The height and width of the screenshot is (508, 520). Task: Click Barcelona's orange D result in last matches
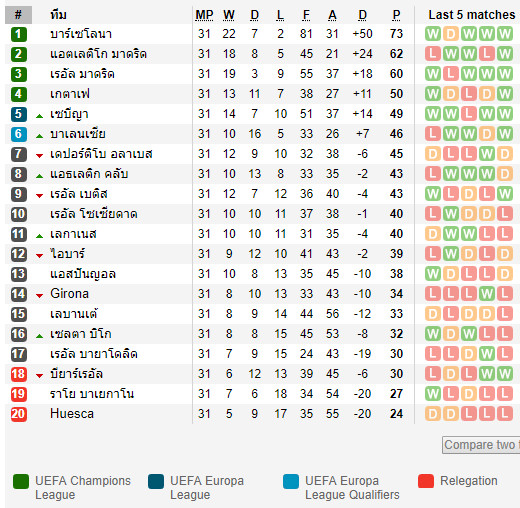click(451, 34)
